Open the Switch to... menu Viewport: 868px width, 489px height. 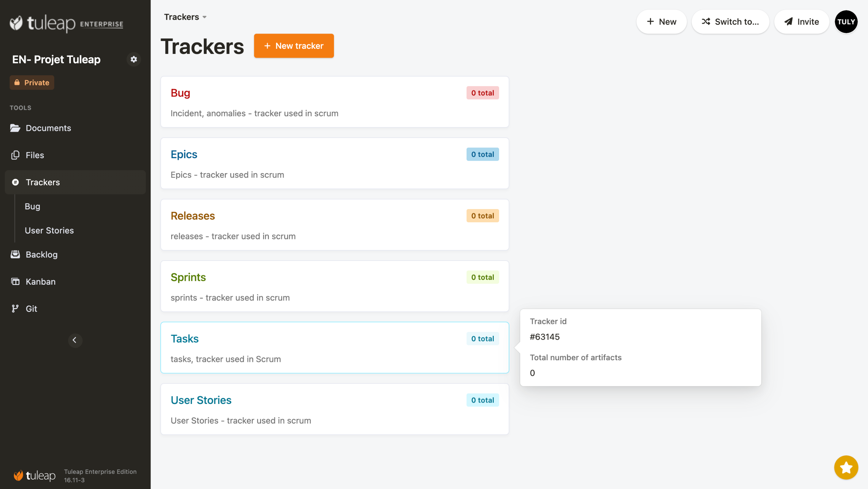point(730,22)
